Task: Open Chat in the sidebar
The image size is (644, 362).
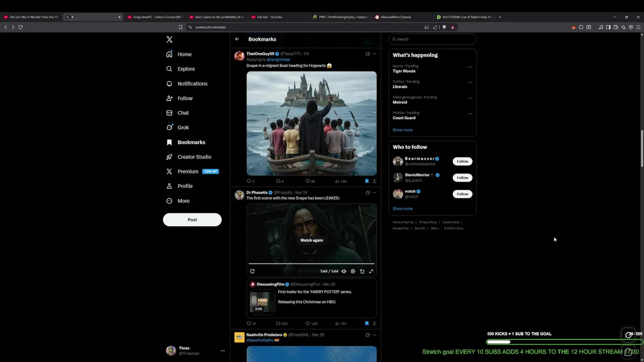Action: pyautogui.click(x=178, y=113)
